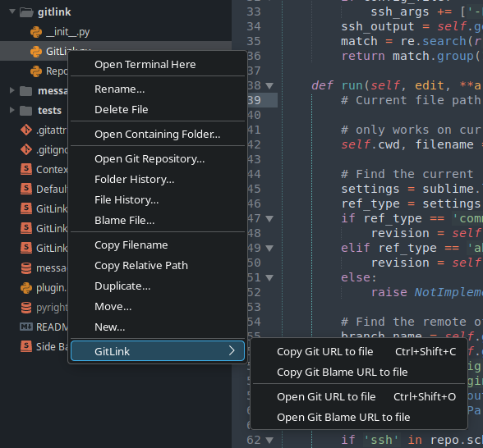Viewport: 483px width, 448px height.
Task: Expand the messa folder arrow
Action: tap(12, 90)
